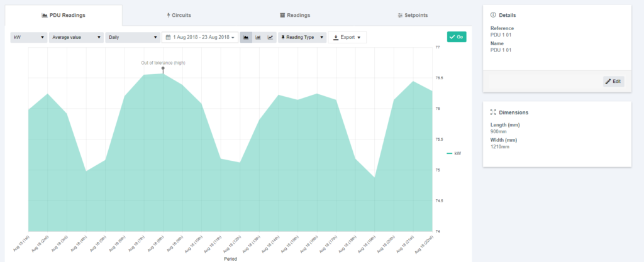Click the Details info icon
The height and width of the screenshot is (262, 644).
(x=492, y=14)
